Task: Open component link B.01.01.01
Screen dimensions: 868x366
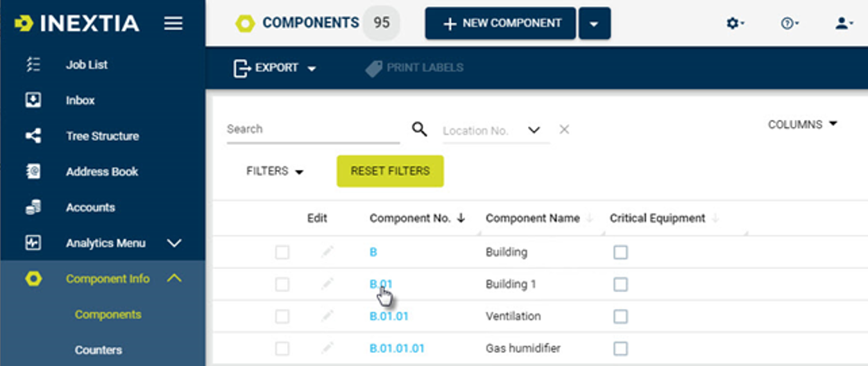Action: pos(397,348)
